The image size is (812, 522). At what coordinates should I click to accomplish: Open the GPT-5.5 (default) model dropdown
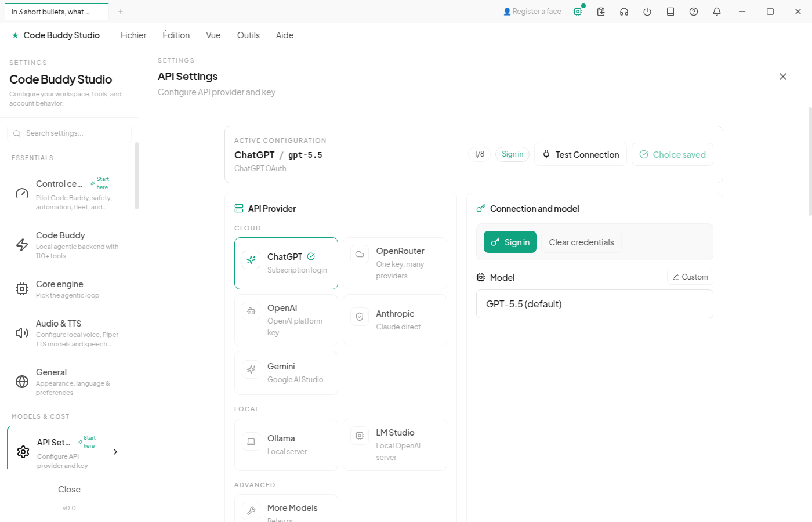click(x=594, y=304)
